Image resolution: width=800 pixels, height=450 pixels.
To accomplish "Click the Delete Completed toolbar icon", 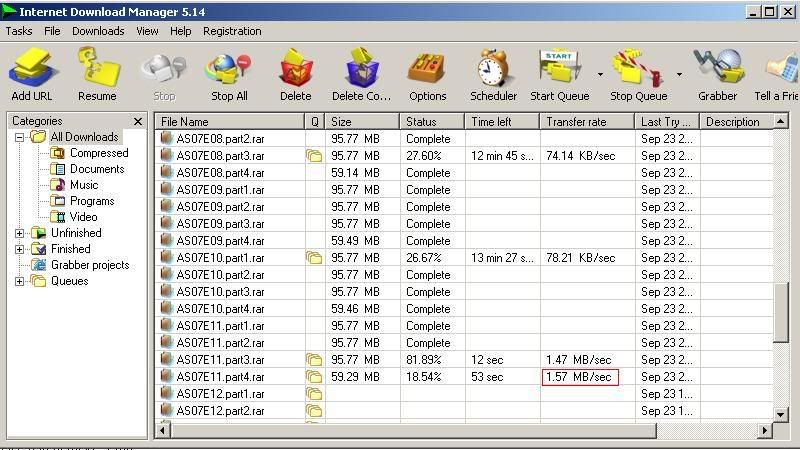I will pos(361,71).
